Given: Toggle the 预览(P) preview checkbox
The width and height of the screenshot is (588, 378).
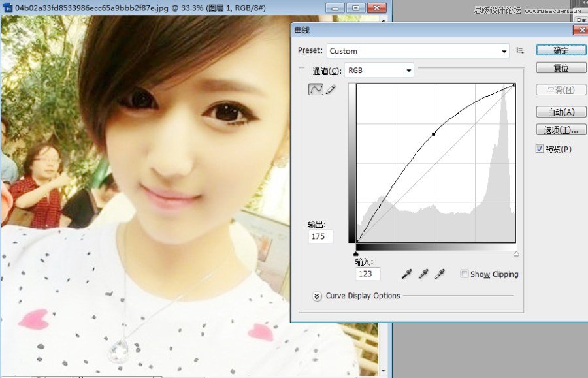Looking at the screenshot, I should coord(540,149).
